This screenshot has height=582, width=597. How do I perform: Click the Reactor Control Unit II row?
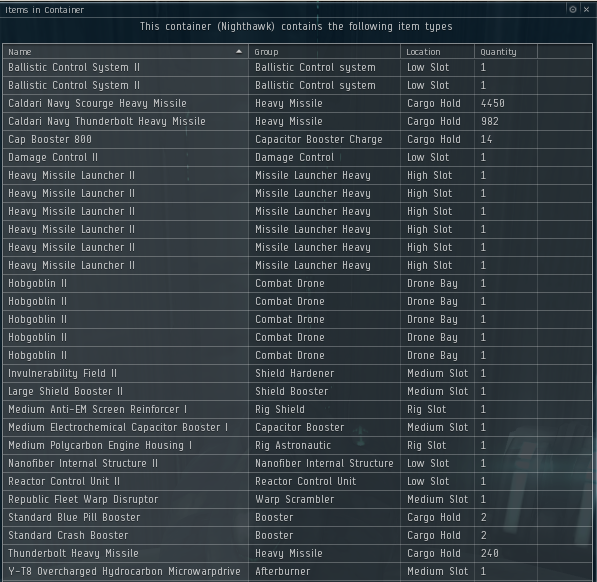point(297,481)
